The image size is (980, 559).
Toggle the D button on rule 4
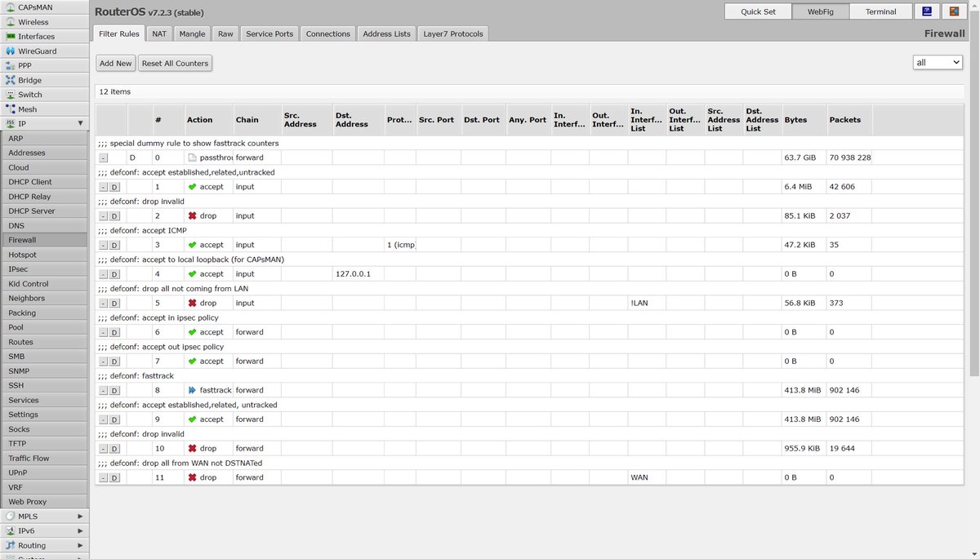[x=114, y=274]
